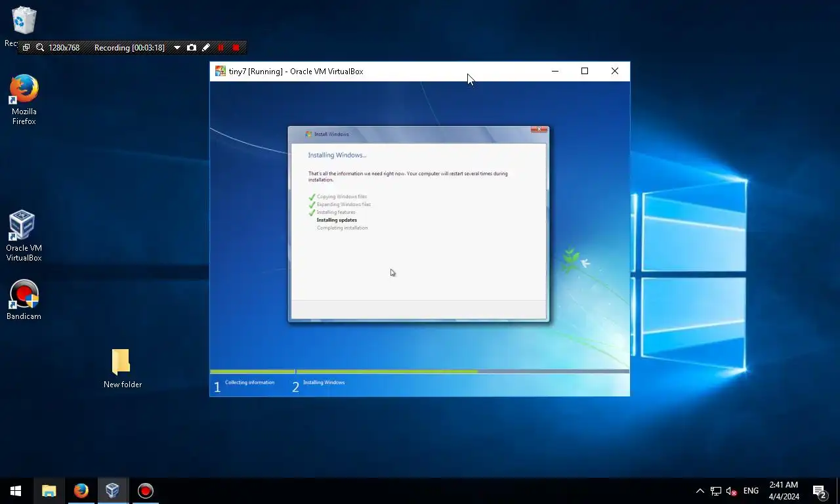This screenshot has height=504, width=840.
Task: Open the Action Center notifications icon
Action: [820, 491]
